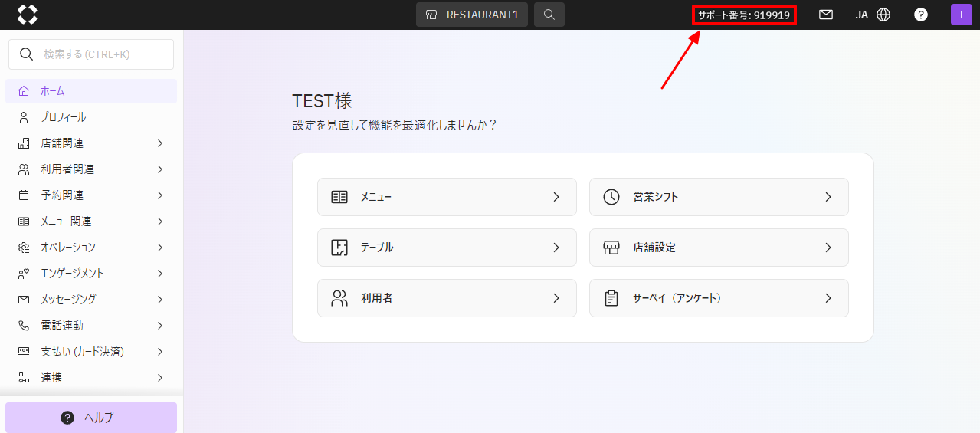Viewport: 980px width, 433px height.
Task: Open the テーブル settings card
Action: [447, 248]
